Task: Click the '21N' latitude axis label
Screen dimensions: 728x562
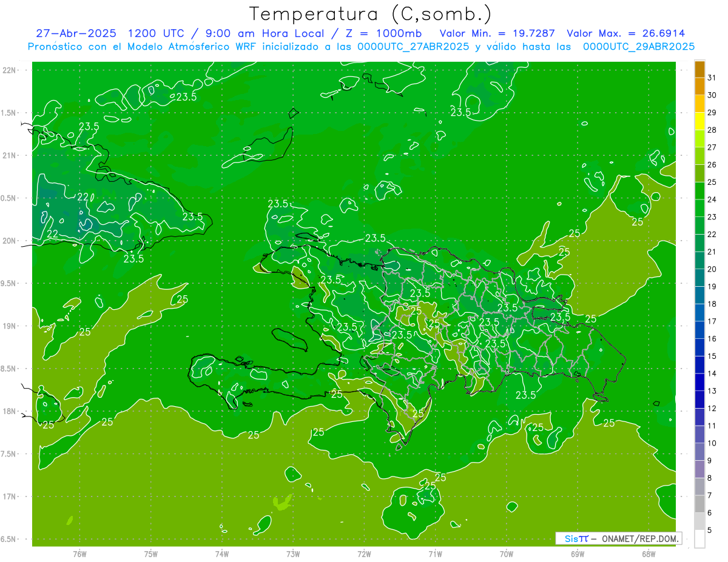Action: pos(9,155)
